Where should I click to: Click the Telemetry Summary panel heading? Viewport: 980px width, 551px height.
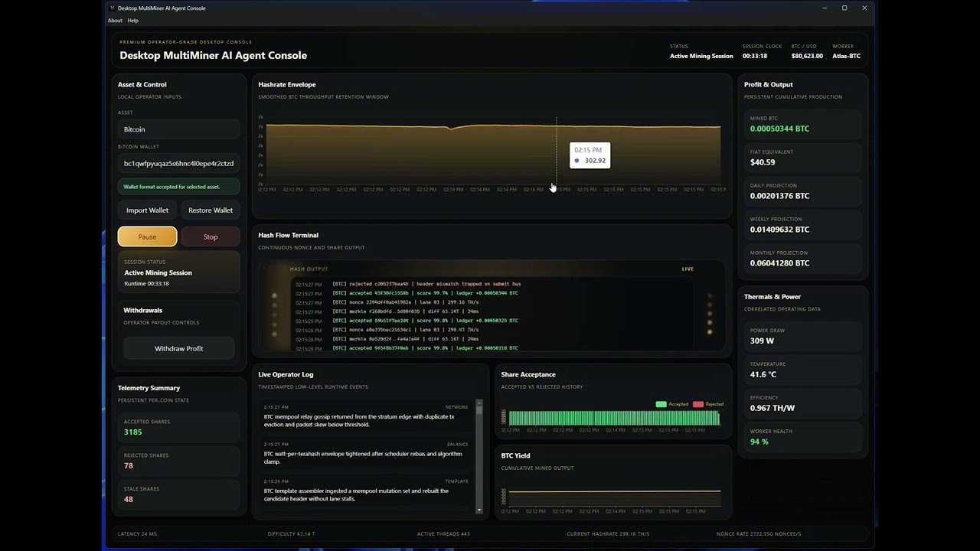click(149, 388)
